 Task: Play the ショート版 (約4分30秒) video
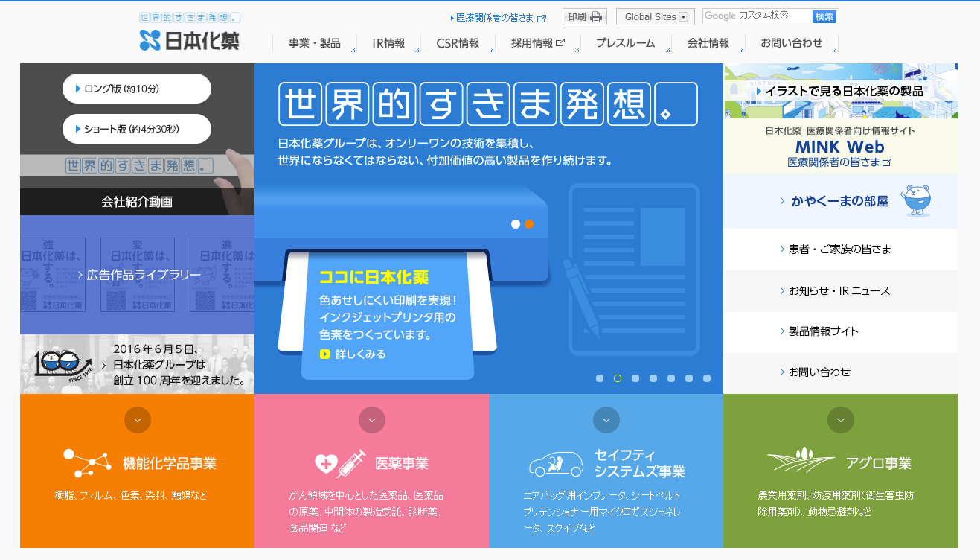click(x=137, y=129)
